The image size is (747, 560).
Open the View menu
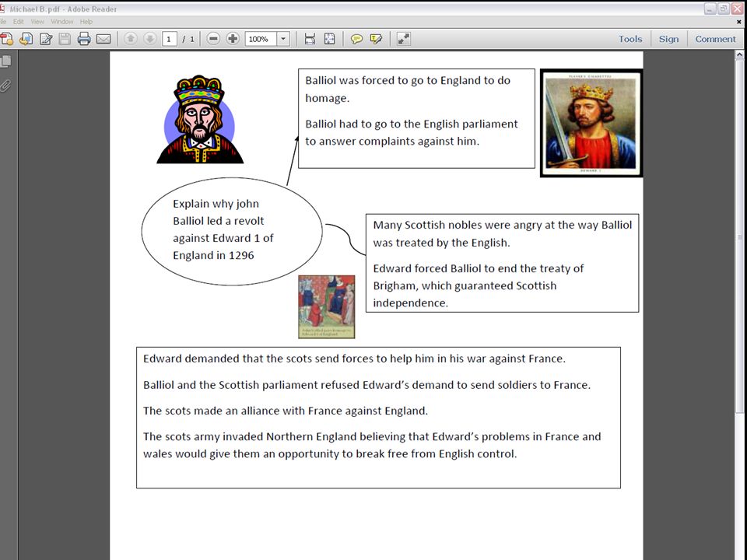(37, 22)
